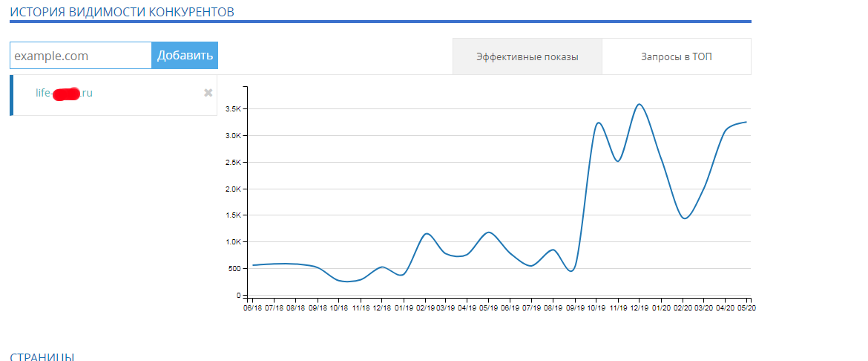Click the chart line dip at 11/19
Image resolution: width=868 pixels, height=361 pixels.
(618, 161)
